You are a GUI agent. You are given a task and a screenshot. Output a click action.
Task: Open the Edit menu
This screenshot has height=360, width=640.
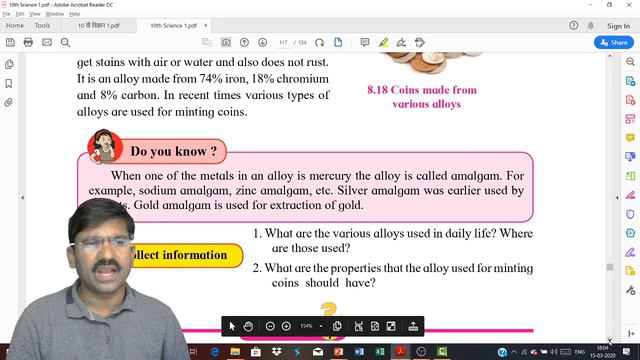[x=20, y=14]
